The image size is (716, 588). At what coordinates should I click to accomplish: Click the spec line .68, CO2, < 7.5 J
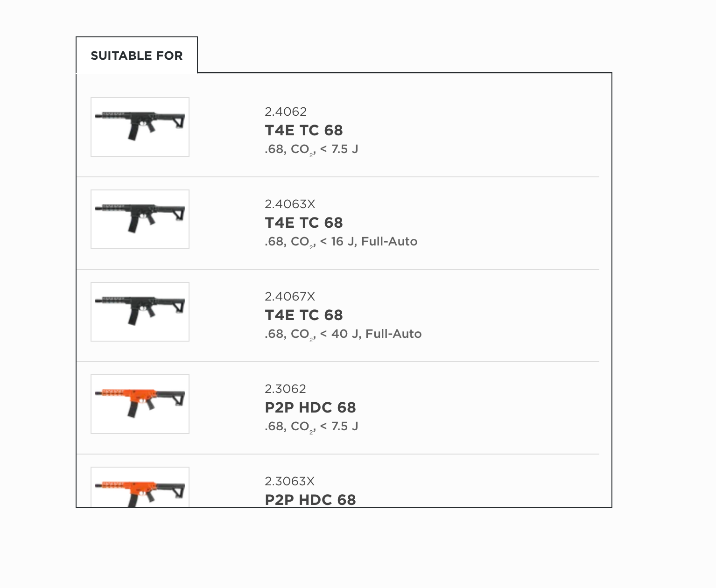312,150
